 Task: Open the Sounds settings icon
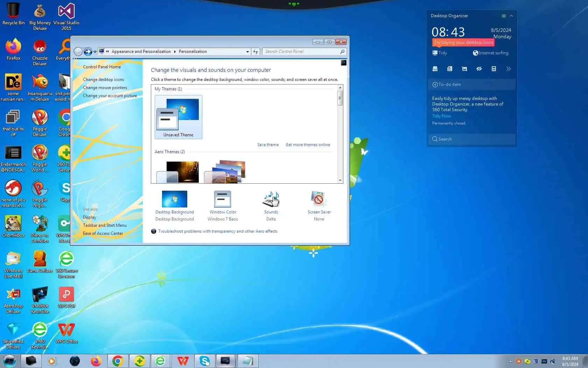[271, 199]
